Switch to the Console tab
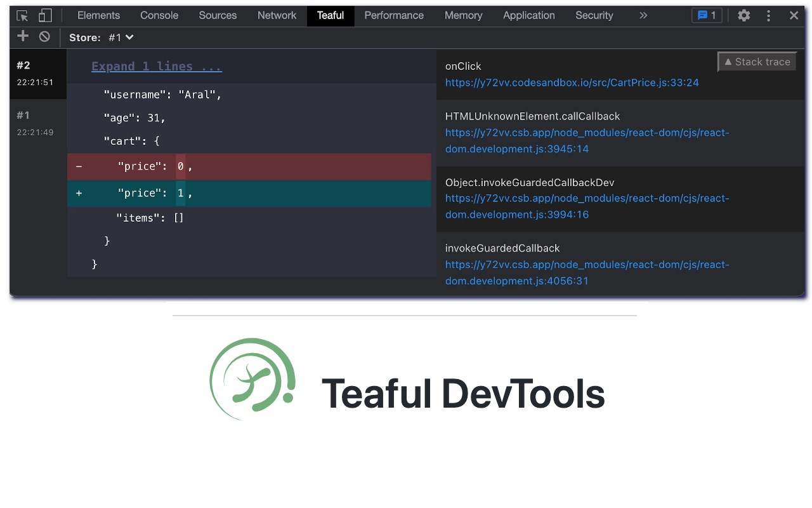812x508 pixels. click(159, 15)
